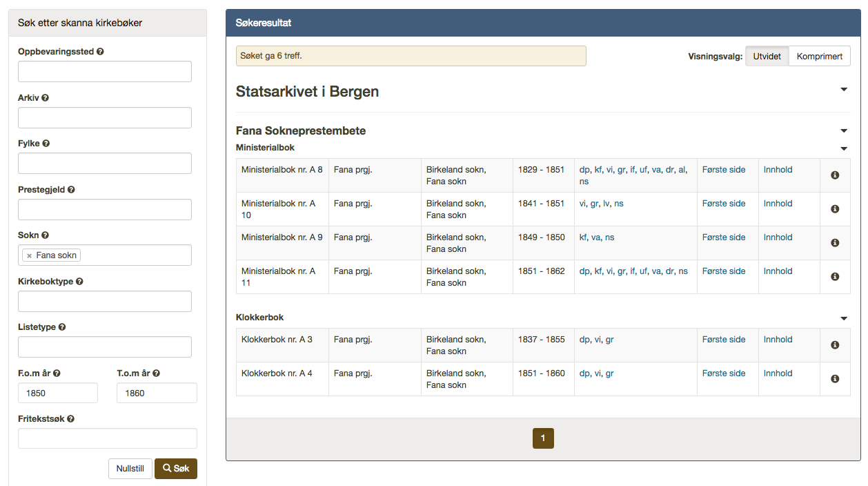This screenshot has width=868, height=486.
Task: Collapse Fana Sokneprestembete section
Action: [844, 131]
